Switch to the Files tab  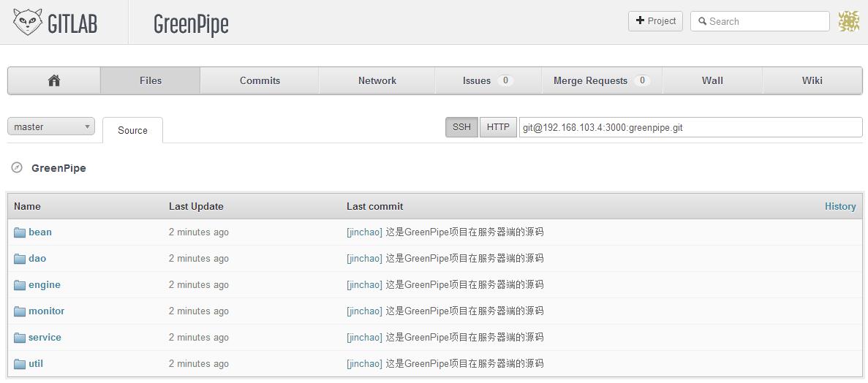click(150, 81)
